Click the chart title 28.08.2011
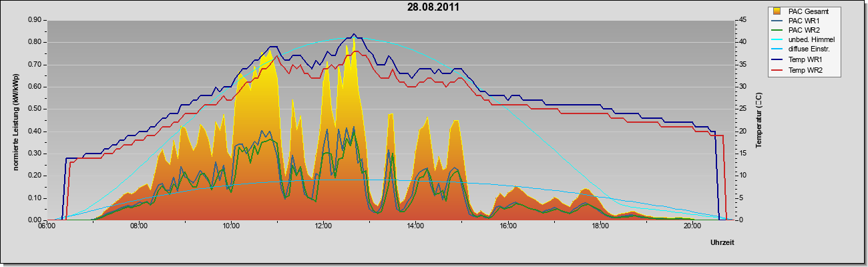868x267 pixels. [433, 8]
